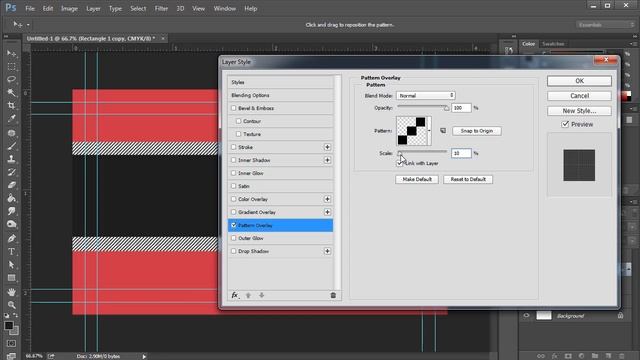This screenshot has width=640, height=360.
Task: Open the Image menu
Action: point(69,9)
